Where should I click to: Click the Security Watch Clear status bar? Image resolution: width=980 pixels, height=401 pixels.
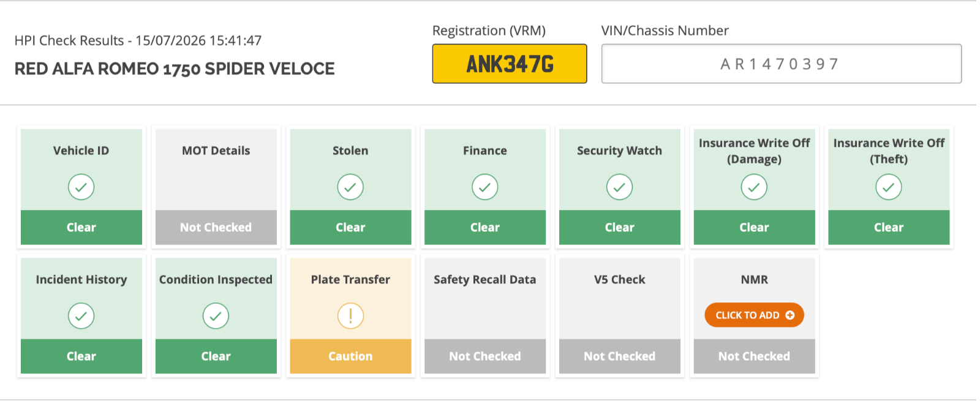point(619,228)
